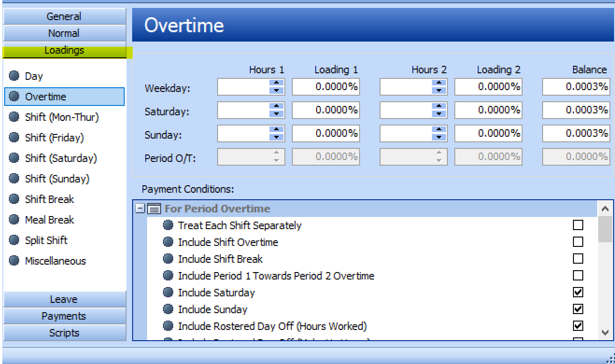This screenshot has width=615, height=364.
Task: Click Saturday Hours 2 spinner arrows
Action: coord(439,110)
